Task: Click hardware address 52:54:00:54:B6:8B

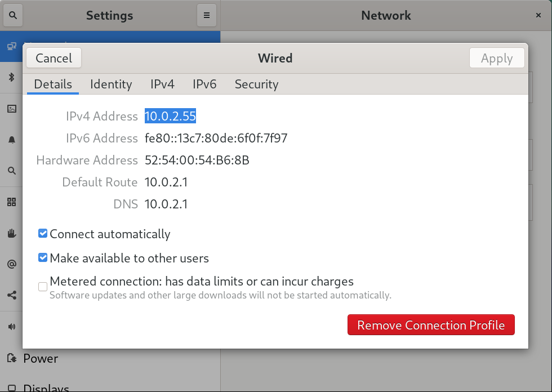Action: 197,160
